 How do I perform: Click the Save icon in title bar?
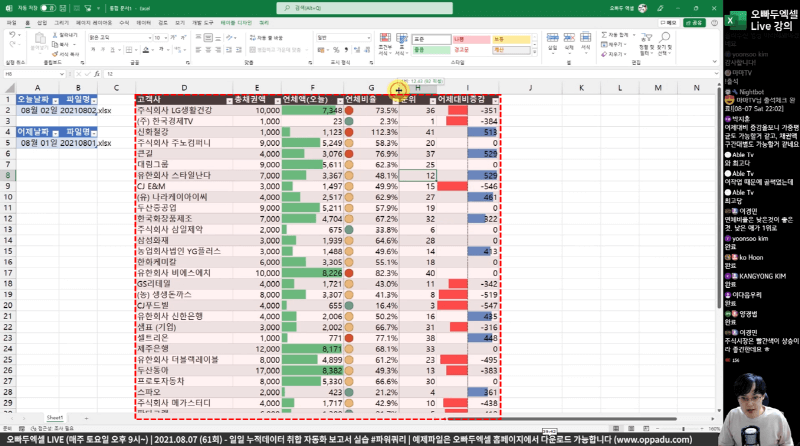(63, 8)
